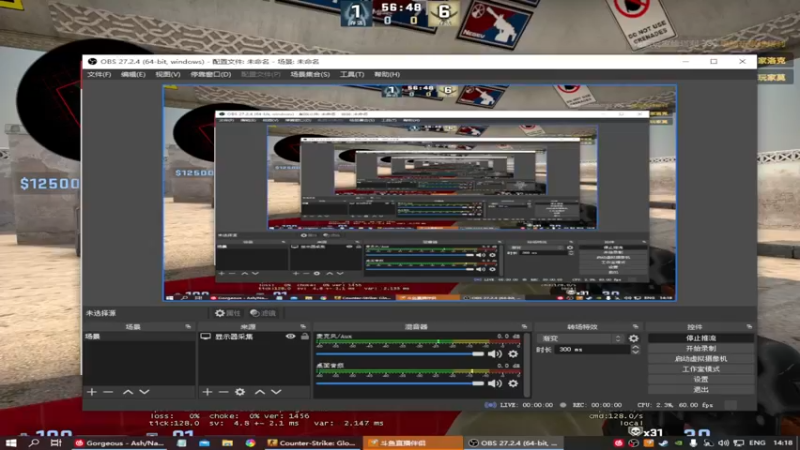Move scene up arrow
This screenshot has width=800, height=450.
click(128, 392)
